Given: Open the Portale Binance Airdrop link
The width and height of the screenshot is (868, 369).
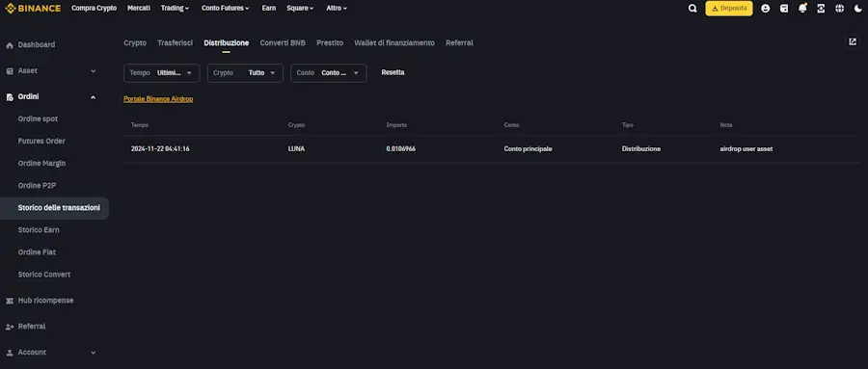Looking at the screenshot, I should (x=158, y=99).
